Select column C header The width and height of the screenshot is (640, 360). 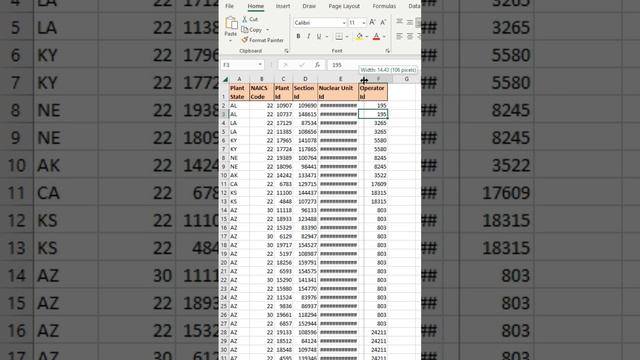tap(283, 79)
